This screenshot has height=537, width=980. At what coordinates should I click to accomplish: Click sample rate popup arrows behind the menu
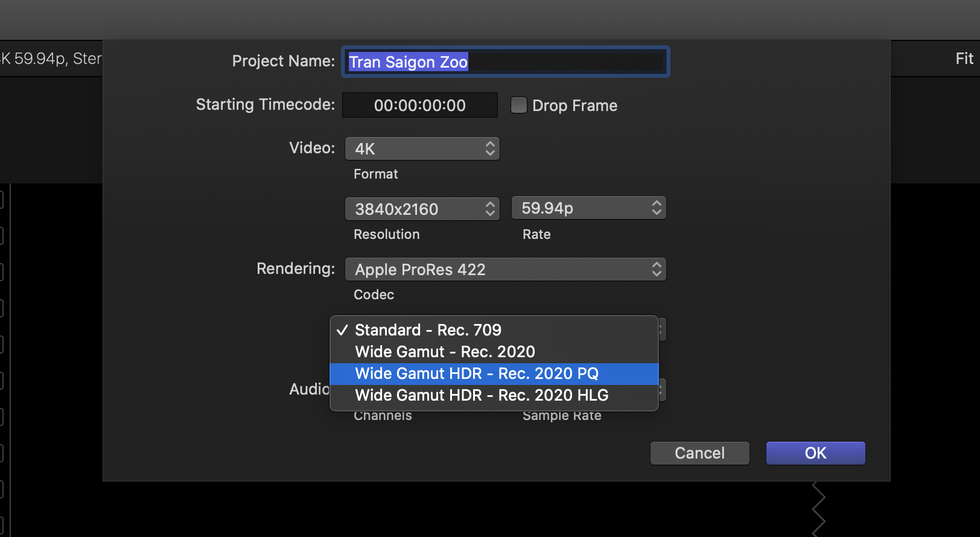tap(662, 390)
